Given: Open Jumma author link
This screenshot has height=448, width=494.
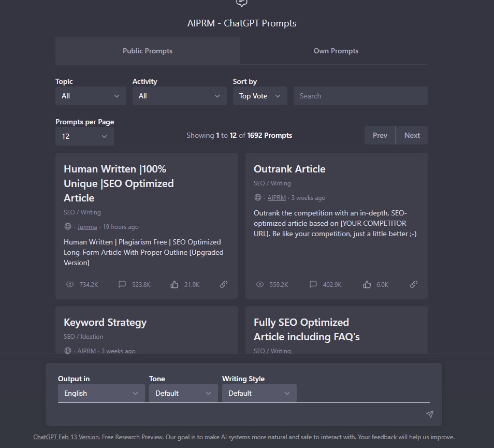Looking at the screenshot, I should [88, 227].
